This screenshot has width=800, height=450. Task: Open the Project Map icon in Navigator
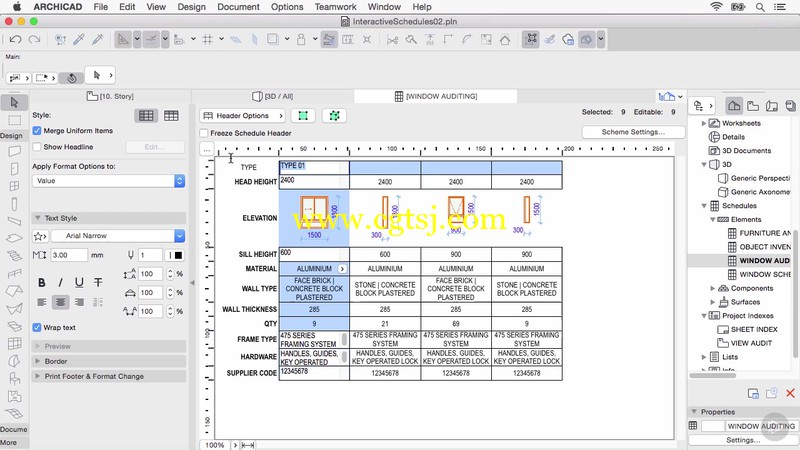(x=734, y=106)
